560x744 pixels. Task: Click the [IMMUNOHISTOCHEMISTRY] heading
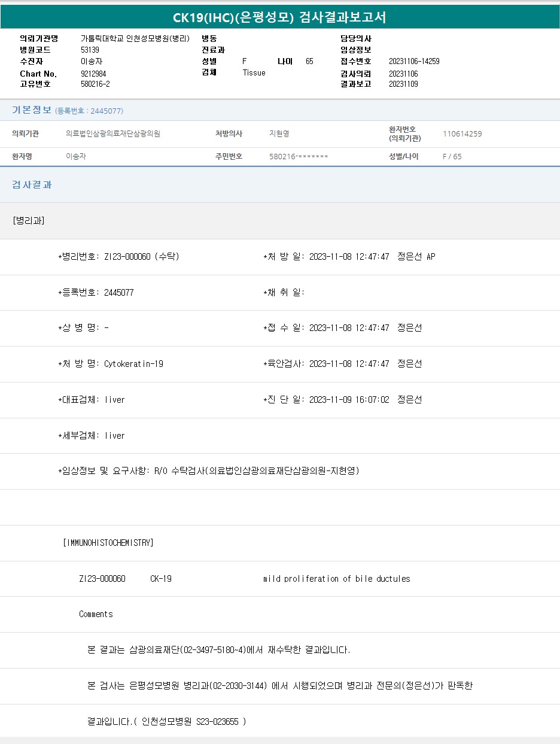108,543
